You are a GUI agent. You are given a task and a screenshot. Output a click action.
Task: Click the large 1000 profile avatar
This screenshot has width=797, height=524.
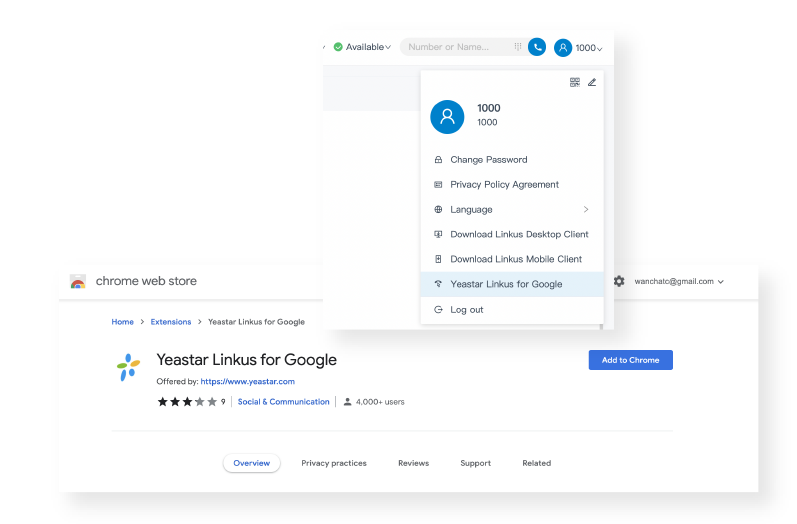447,117
